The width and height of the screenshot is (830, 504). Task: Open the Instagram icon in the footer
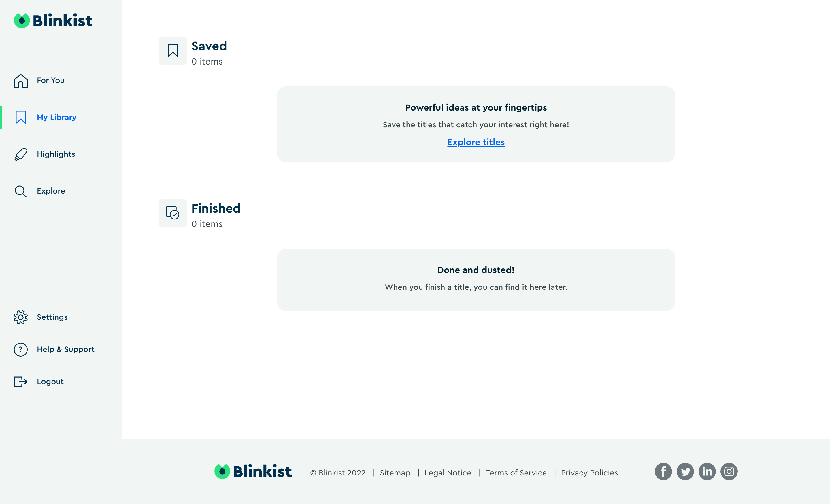click(729, 471)
